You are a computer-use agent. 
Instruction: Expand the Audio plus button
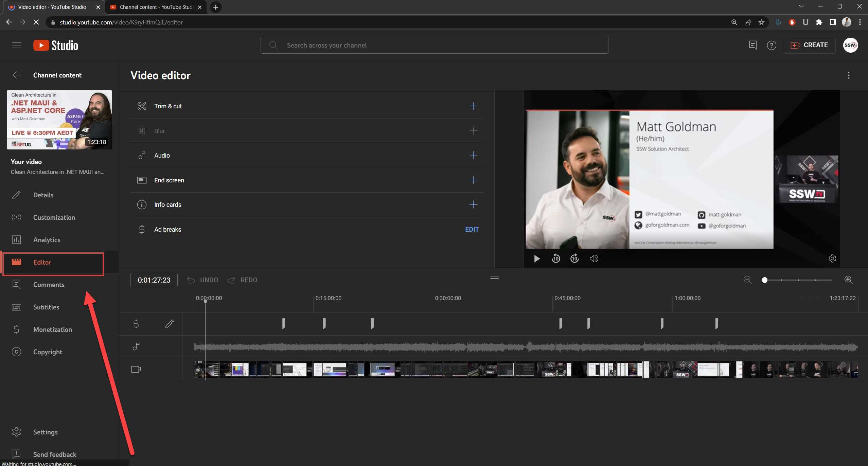(473, 155)
